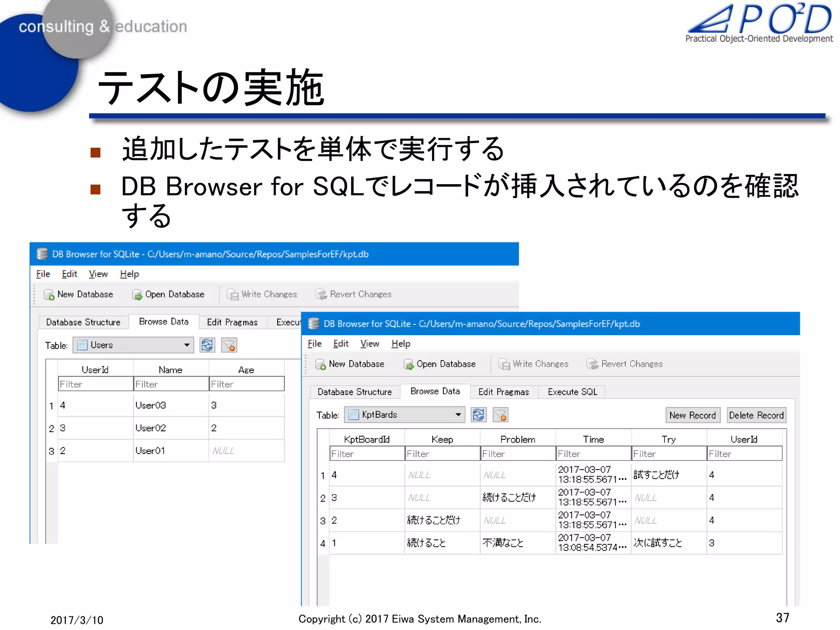Open File menu in front window
Viewport: 840px width, 630px height.
click(x=315, y=344)
